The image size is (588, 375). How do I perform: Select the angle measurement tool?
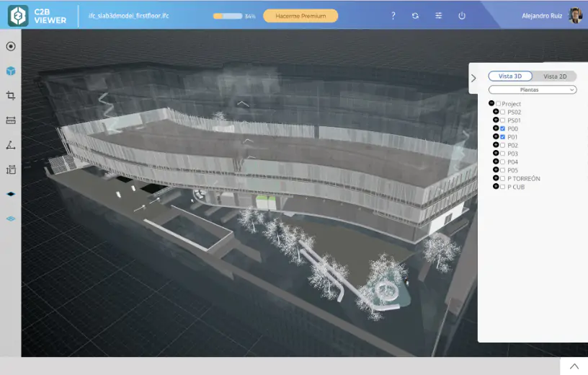pyautogui.click(x=11, y=145)
